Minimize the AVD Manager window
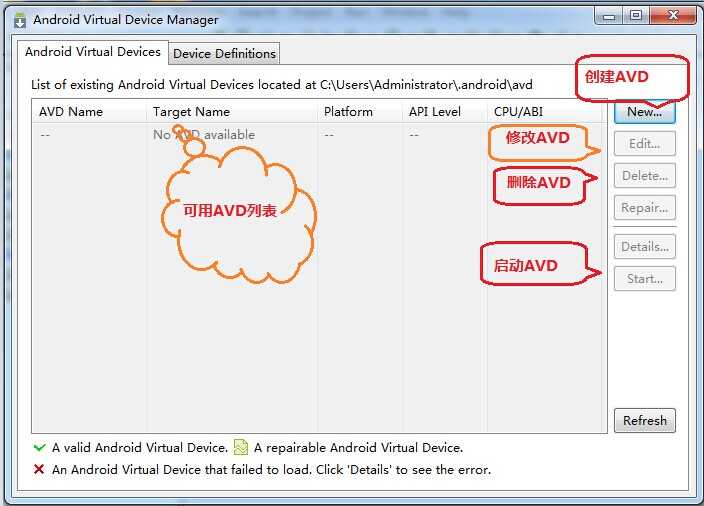704x506 pixels. point(609,17)
